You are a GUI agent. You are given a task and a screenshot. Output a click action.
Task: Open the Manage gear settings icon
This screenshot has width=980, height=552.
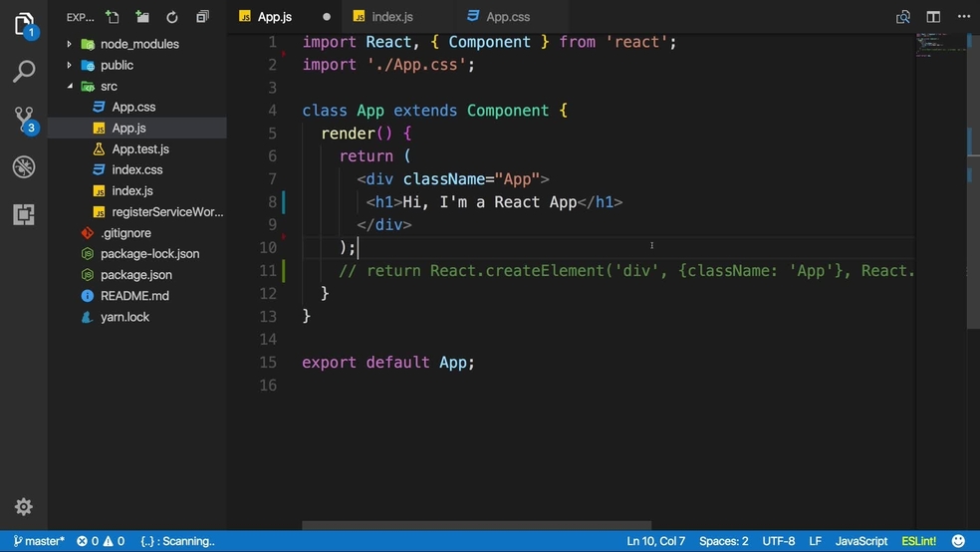click(x=24, y=507)
